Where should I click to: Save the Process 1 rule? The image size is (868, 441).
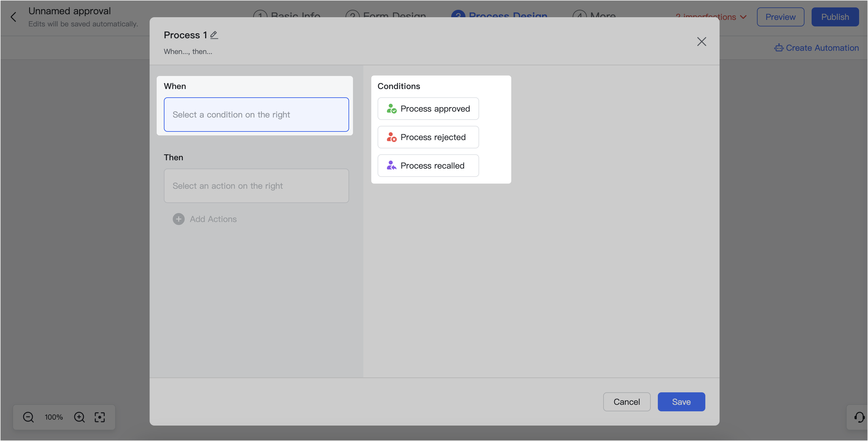point(681,402)
